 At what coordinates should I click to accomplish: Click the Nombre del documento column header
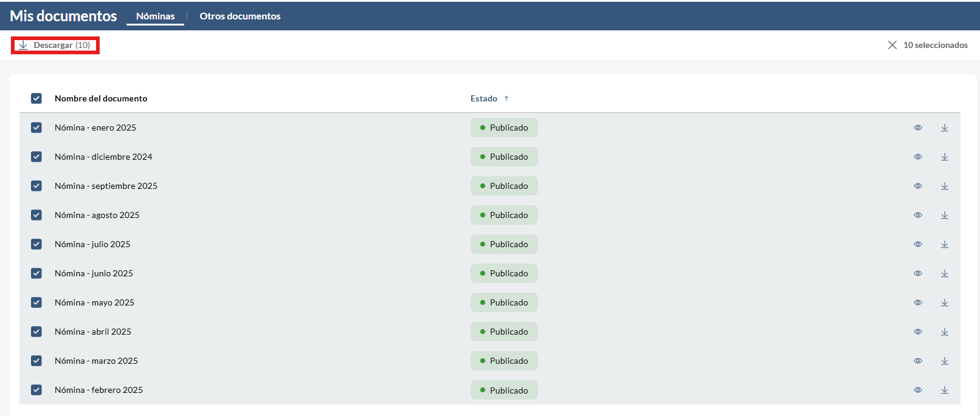[101, 98]
